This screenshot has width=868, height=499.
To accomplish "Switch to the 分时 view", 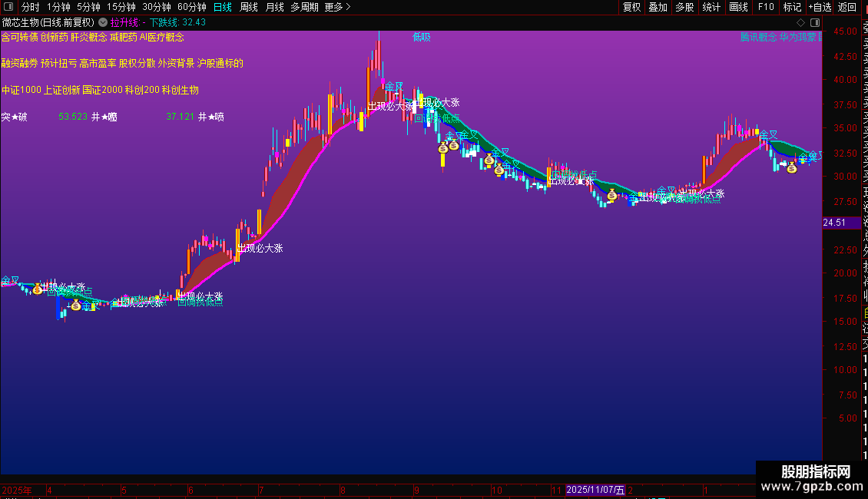I will 31,7.
